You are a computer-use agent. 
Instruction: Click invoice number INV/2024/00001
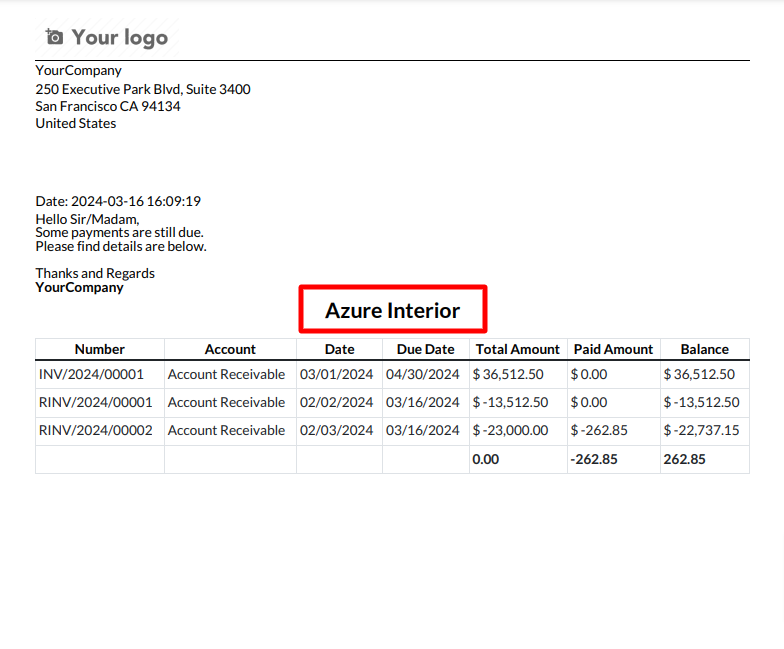(x=92, y=374)
